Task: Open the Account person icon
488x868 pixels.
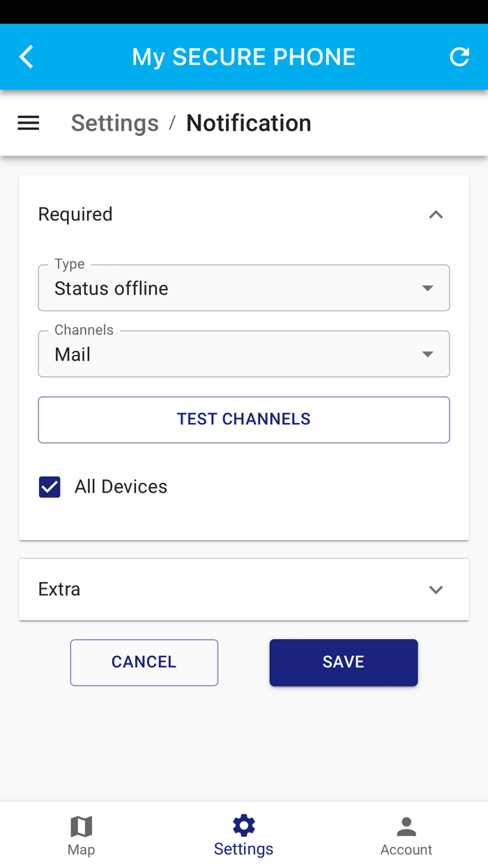Action: 406,827
